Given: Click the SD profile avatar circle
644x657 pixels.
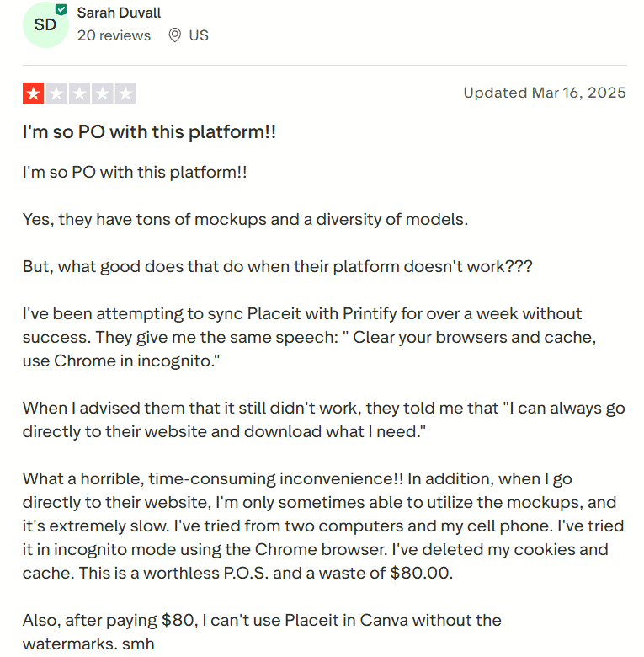Looking at the screenshot, I should [x=45, y=24].
